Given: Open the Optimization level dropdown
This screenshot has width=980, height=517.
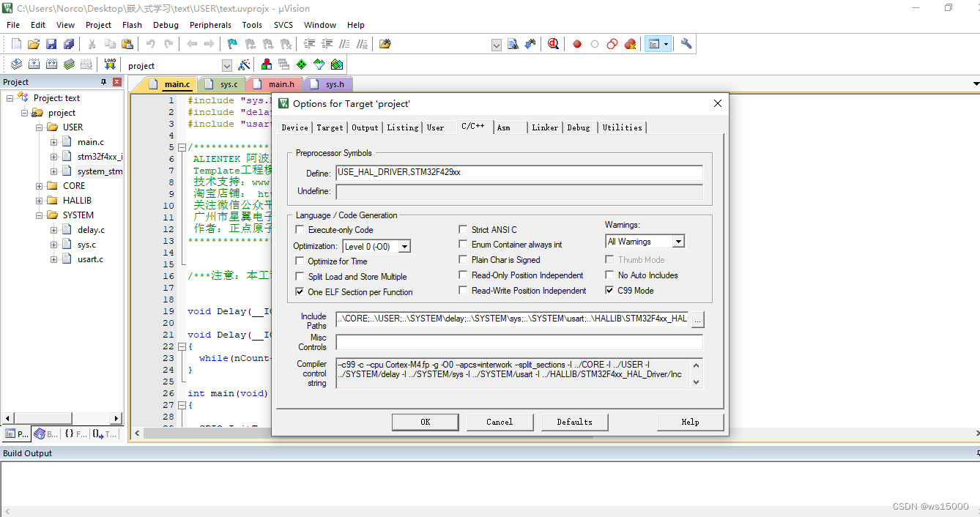Looking at the screenshot, I should pyautogui.click(x=404, y=247).
